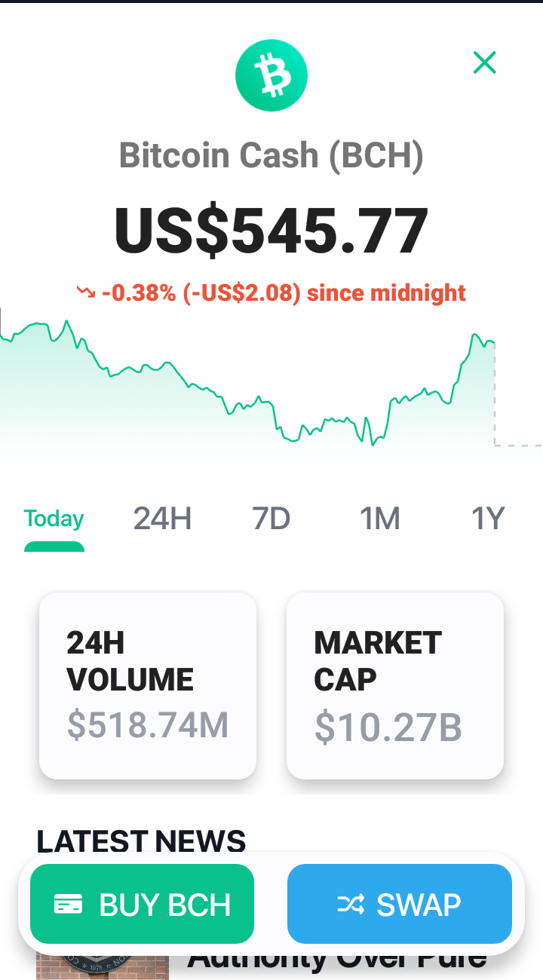Click the US$545.77 price heading
Image resolution: width=543 pixels, height=980 pixels.
pos(271,231)
